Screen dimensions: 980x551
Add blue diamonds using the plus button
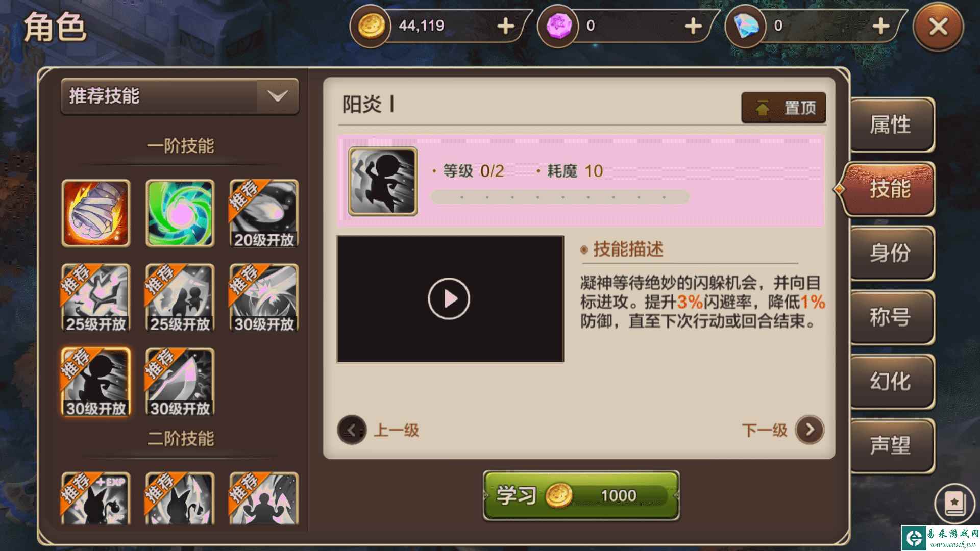881,26
